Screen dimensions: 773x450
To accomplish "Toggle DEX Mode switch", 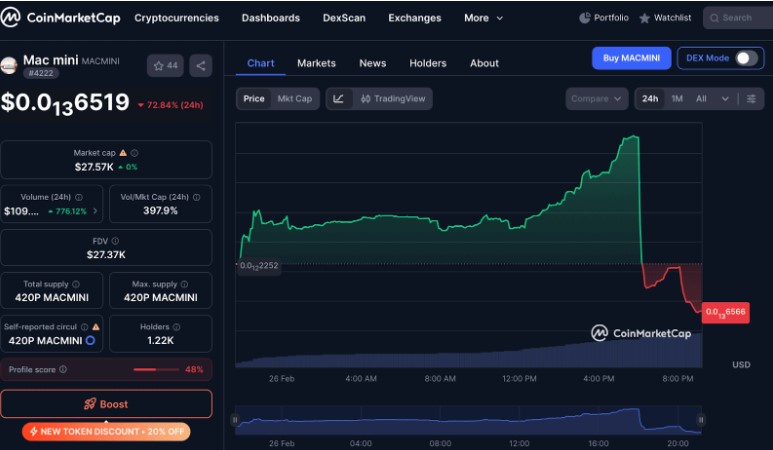I will 747,58.
